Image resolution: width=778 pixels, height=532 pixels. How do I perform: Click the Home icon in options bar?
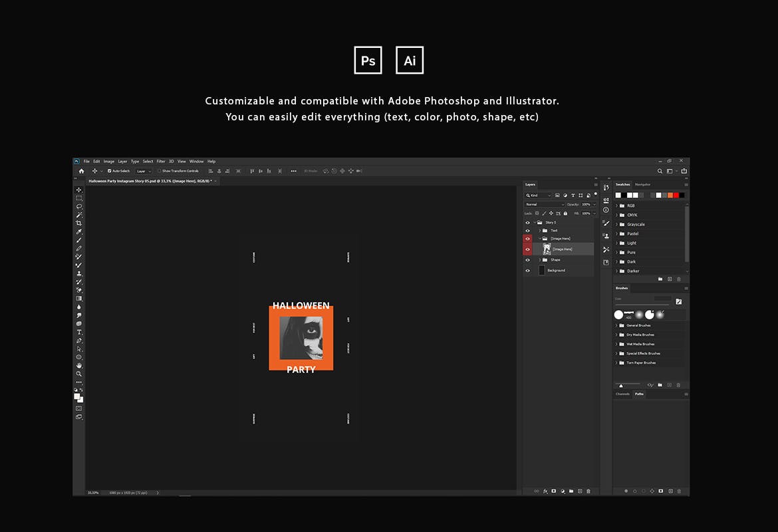[81, 171]
